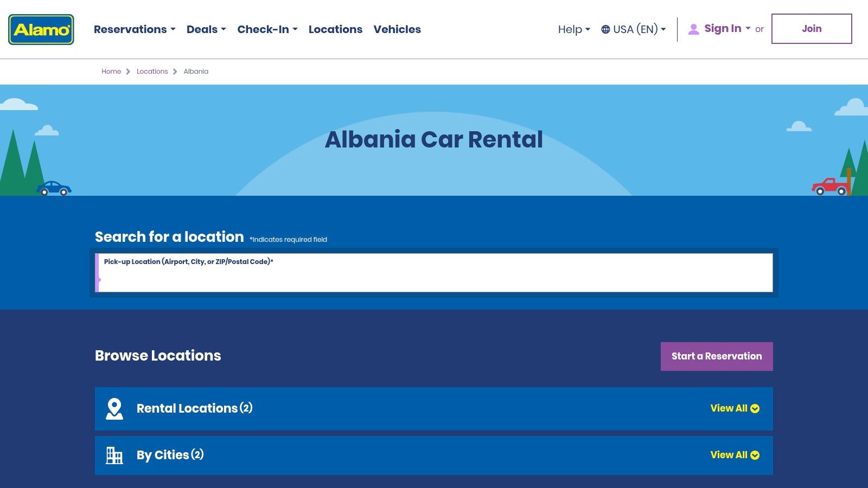Click the map pin Rental Locations icon
Screen dimensions: 868x488
pyautogui.click(x=114, y=409)
